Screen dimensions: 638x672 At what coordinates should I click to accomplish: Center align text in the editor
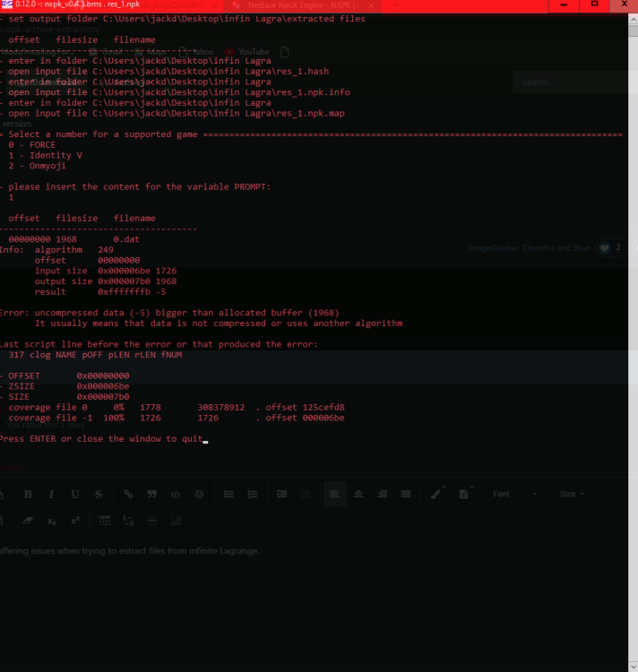point(358,494)
